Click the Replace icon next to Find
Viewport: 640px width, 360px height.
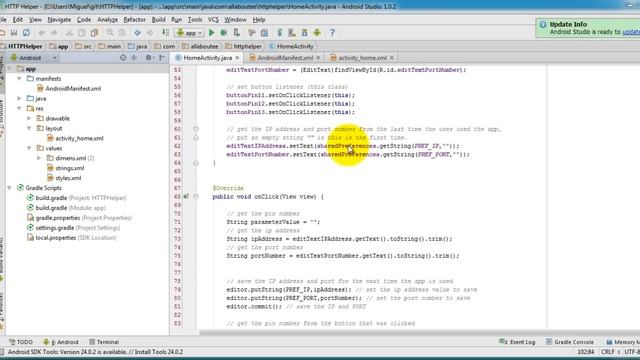click(122, 33)
